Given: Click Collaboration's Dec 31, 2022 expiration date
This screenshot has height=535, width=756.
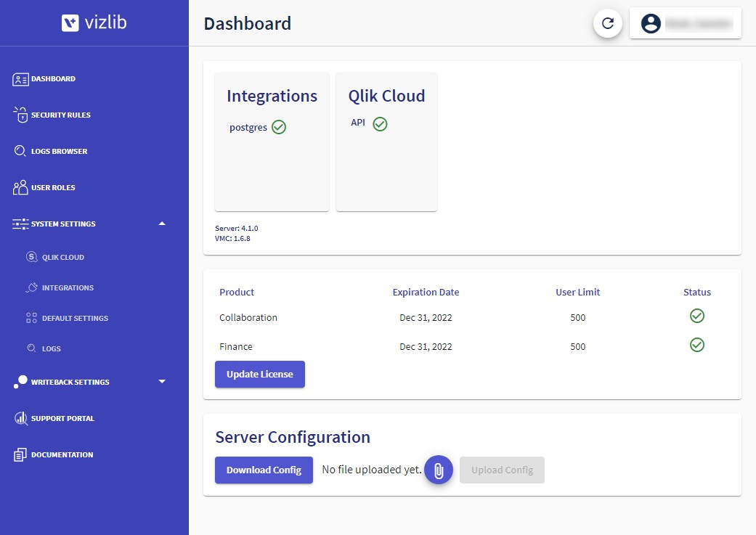Looking at the screenshot, I should pos(426,318).
